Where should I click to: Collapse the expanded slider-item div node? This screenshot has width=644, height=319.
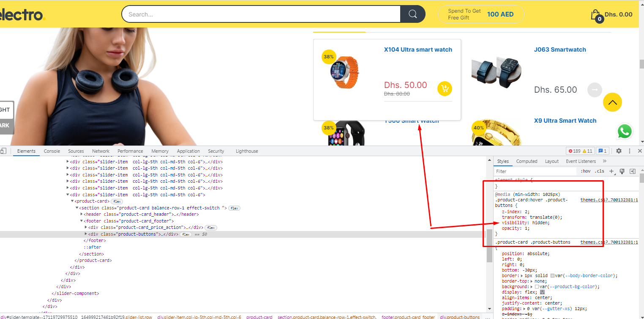pos(68,195)
